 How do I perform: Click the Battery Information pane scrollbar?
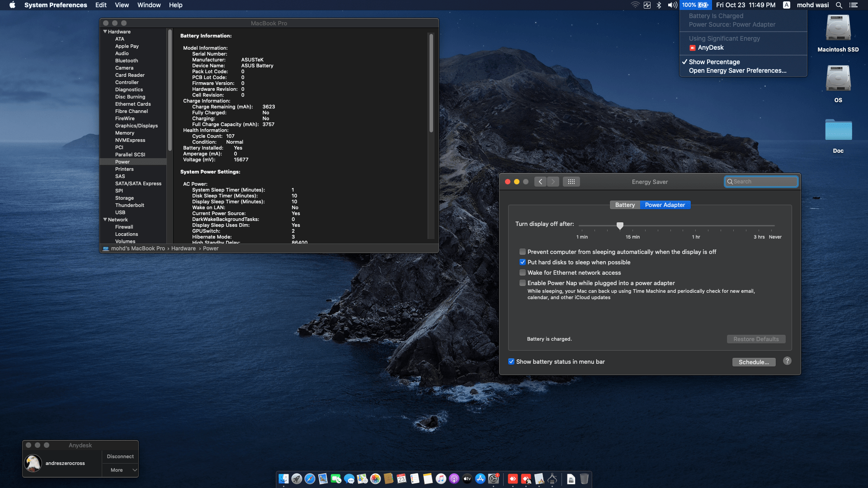point(431,83)
